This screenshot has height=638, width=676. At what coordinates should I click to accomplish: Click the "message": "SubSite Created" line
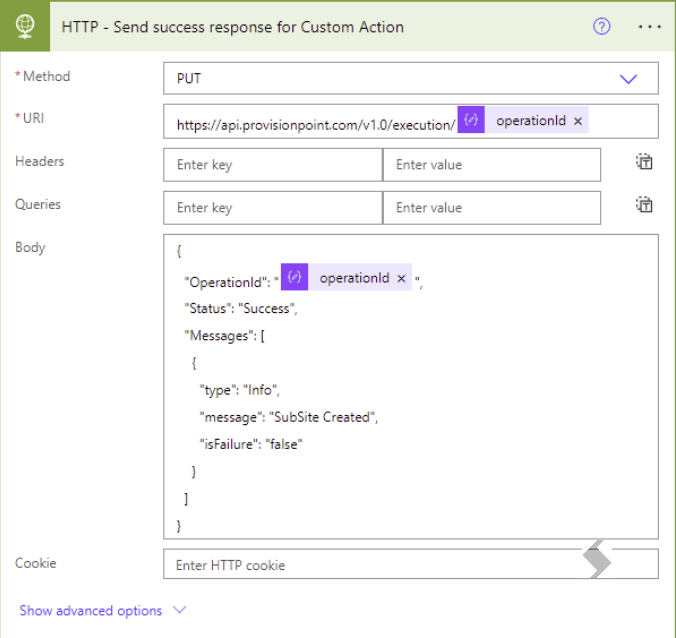(x=288, y=417)
